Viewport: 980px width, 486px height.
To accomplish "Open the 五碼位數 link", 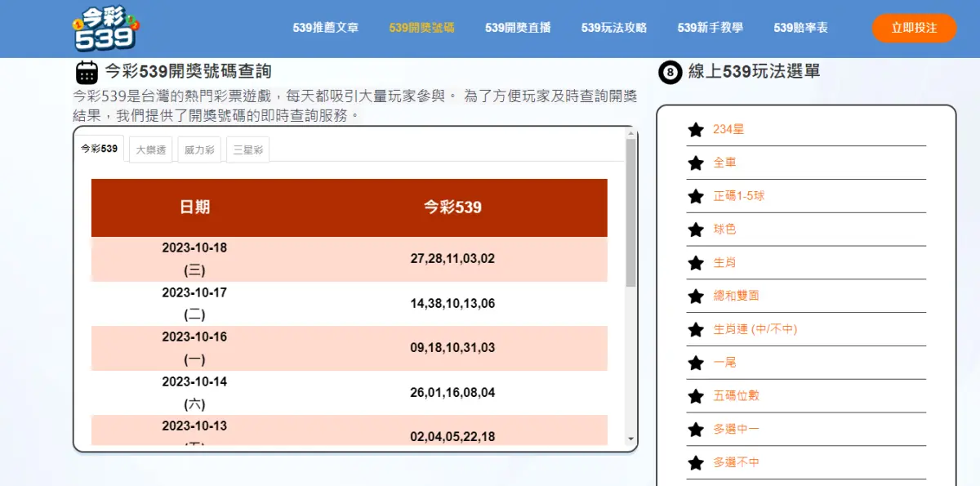I will [736, 395].
